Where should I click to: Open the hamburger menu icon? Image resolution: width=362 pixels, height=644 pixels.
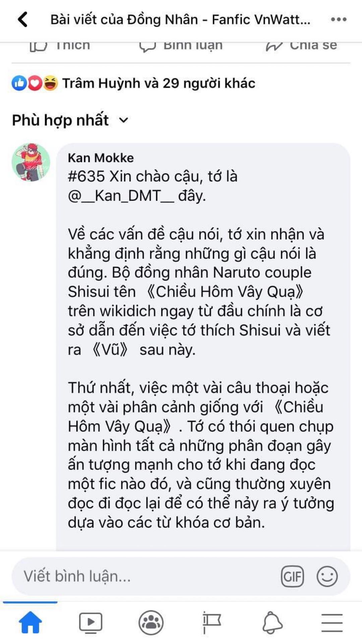pos(332,623)
